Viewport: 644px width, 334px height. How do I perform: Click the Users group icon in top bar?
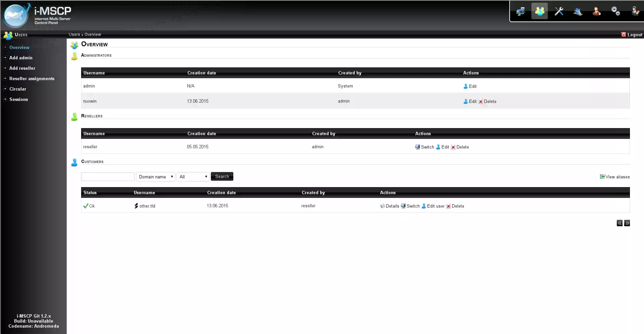tap(539, 11)
